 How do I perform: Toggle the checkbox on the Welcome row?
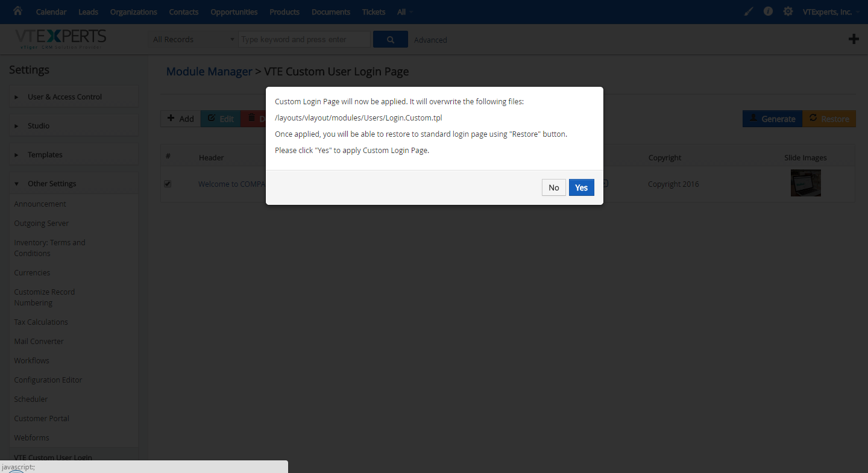tap(168, 184)
